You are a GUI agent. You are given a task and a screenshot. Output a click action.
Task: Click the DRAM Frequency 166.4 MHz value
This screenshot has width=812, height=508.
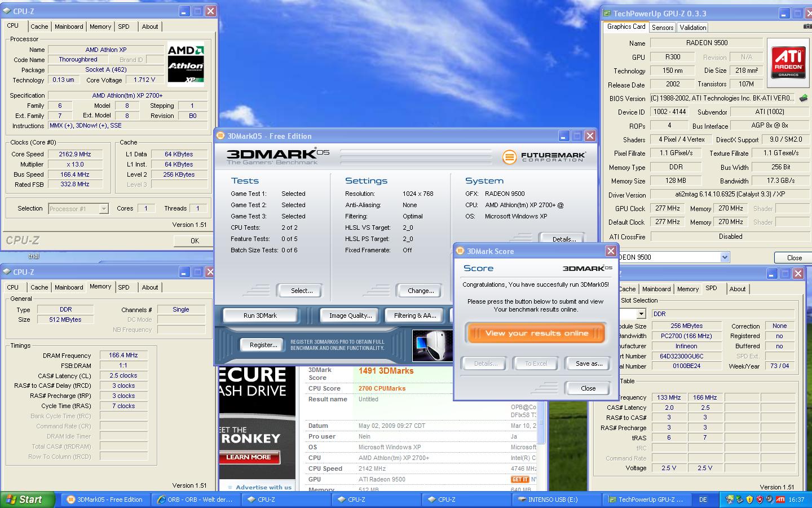tap(123, 356)
